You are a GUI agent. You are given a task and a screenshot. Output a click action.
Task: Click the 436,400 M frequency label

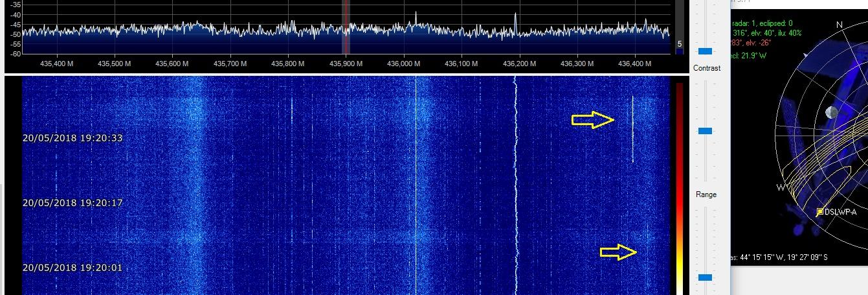[x=634, y=64]
